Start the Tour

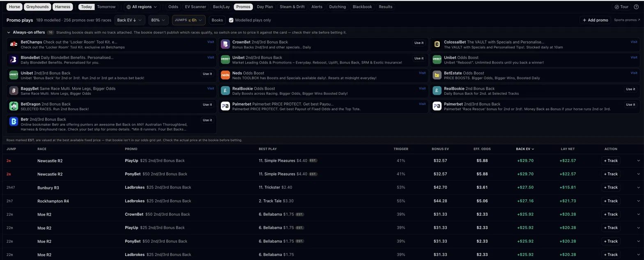click(621, 7)
